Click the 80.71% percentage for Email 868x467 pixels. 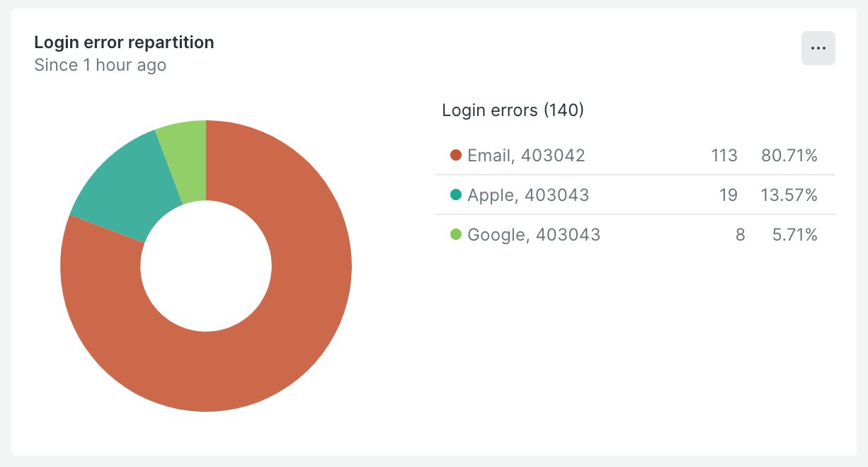click(791, 155)
